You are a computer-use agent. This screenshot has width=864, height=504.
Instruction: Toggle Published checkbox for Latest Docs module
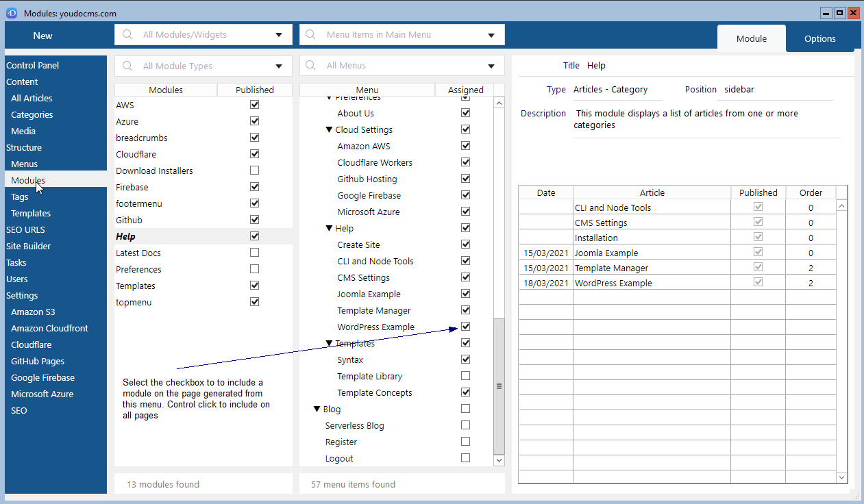[255, 253]
